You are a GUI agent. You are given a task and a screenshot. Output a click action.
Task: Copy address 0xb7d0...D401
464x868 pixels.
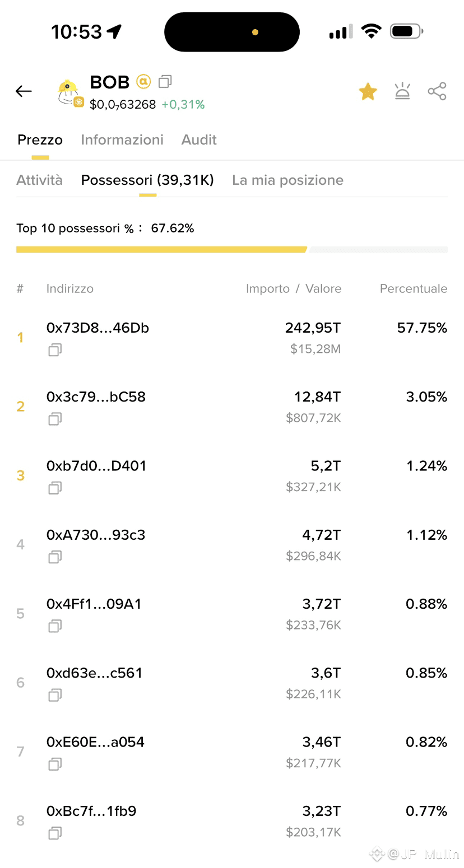[x=55, y=488]
